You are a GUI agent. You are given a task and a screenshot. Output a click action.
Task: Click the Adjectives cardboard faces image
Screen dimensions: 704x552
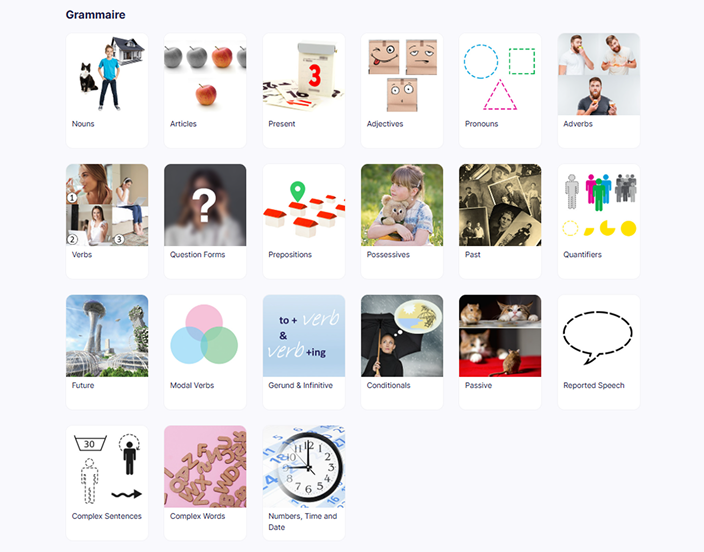tap(402, 74)
